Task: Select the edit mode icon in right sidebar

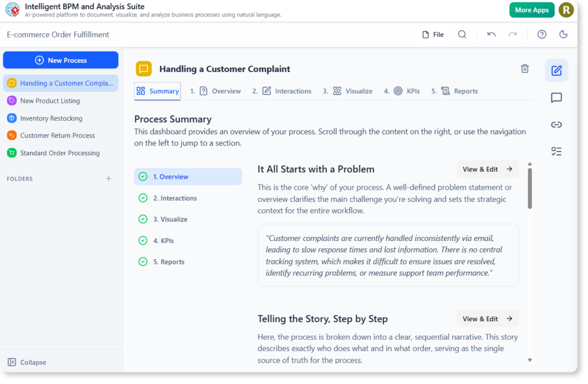Action: [x=556, y=70]
